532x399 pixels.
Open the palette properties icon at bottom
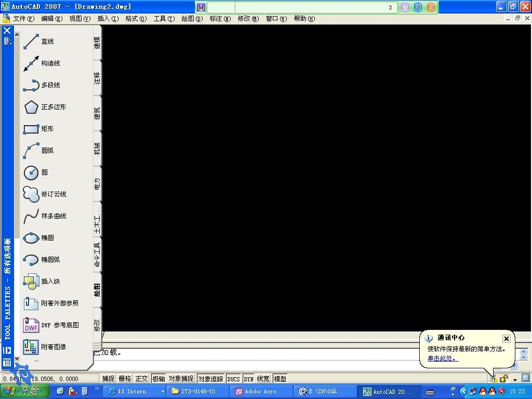point(7,362)
